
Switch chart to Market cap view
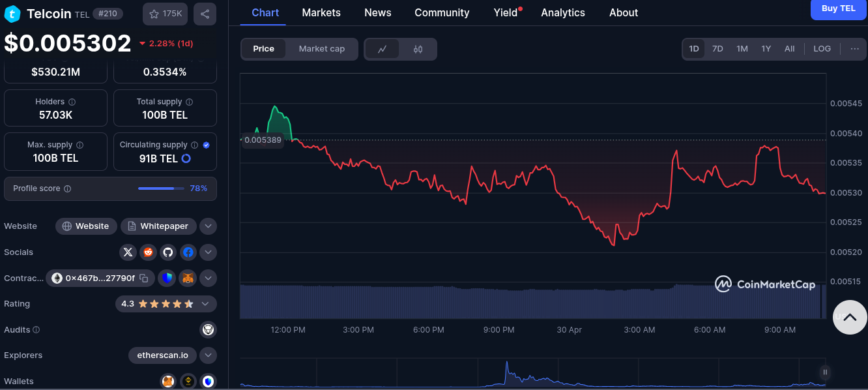pyautogui.click(x=321, y=49)
